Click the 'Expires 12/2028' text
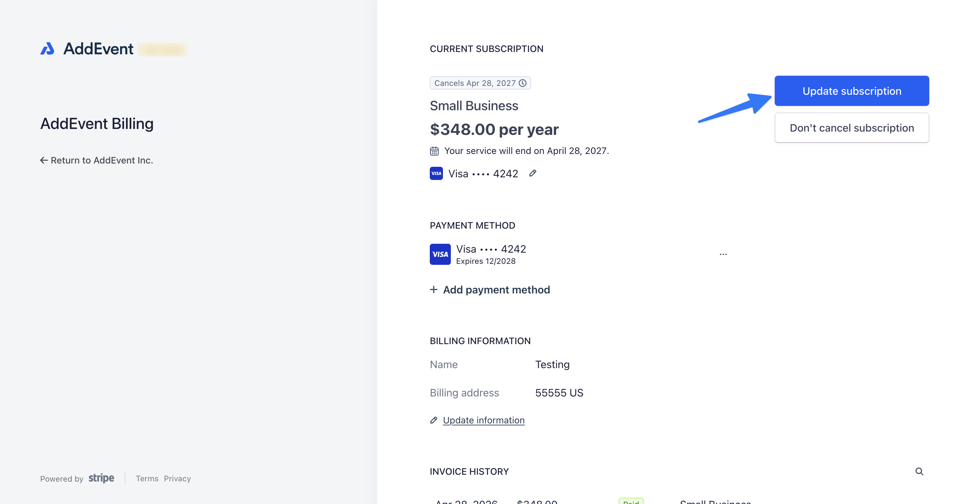Viewport: 980px width, 504px height. tap(486, 261)
